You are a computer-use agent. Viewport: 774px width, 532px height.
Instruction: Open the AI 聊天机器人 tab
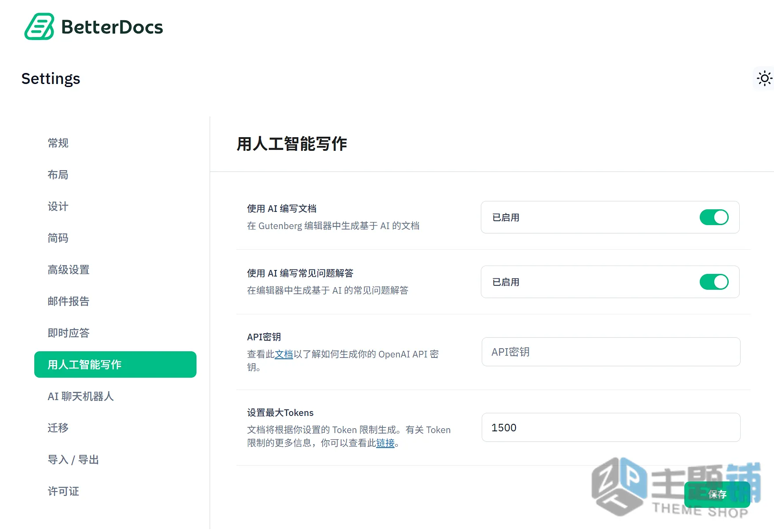click(x=81, y=396)
